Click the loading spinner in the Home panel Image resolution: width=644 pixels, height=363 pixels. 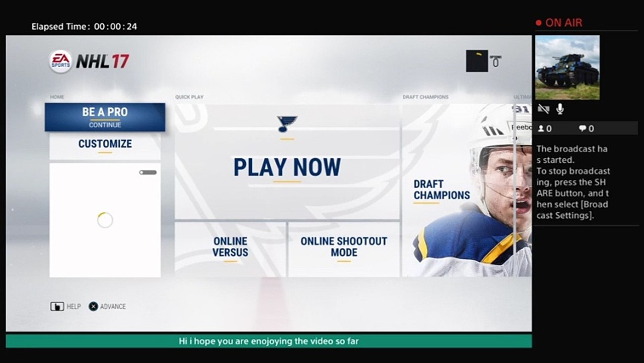pos(105,220)
